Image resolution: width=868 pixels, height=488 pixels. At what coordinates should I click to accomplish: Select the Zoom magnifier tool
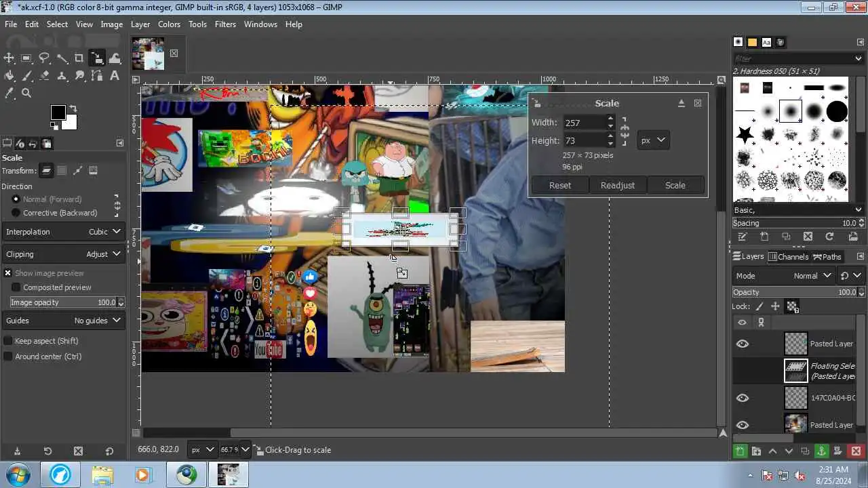click(x=26, y=94)
